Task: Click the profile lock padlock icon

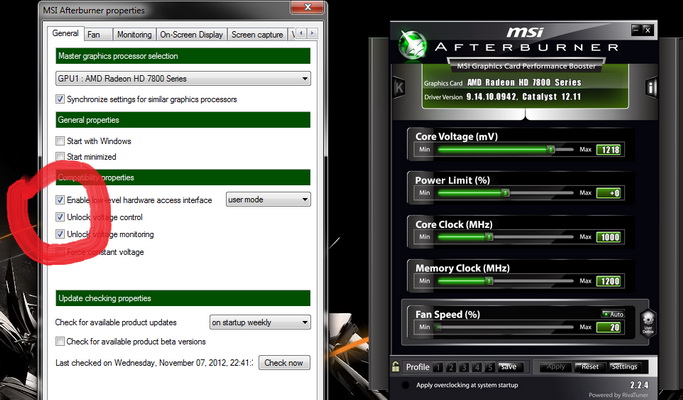Action: point(395,367)
